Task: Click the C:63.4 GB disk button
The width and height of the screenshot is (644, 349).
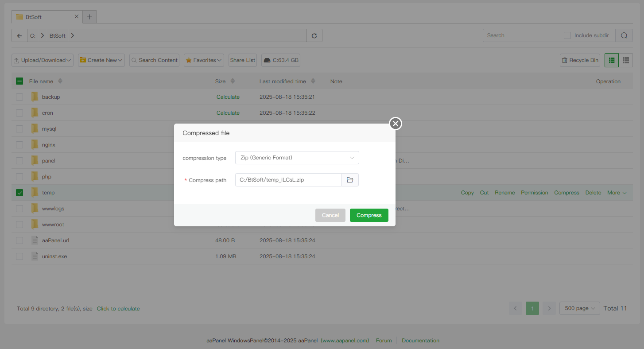Action: pos(281,60)
